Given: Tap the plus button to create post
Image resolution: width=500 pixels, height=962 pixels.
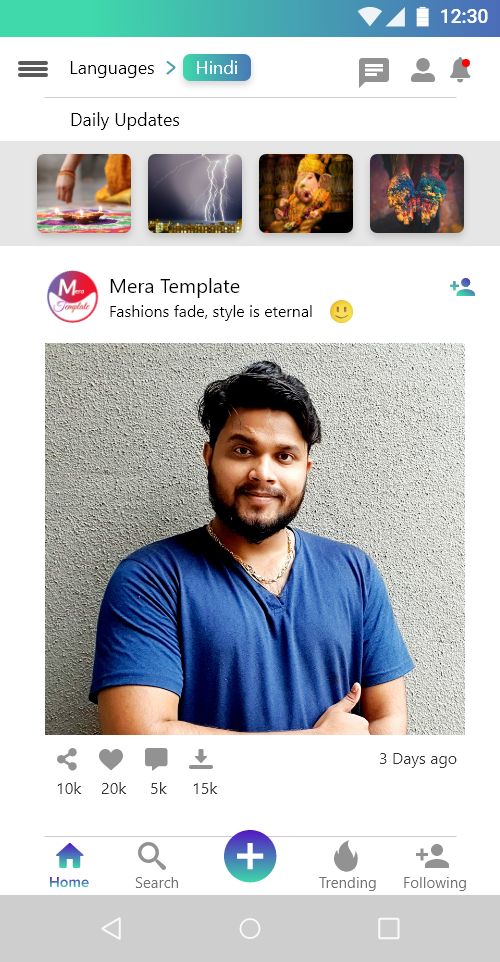Looking at the screenshot, I should pos(250,856).
